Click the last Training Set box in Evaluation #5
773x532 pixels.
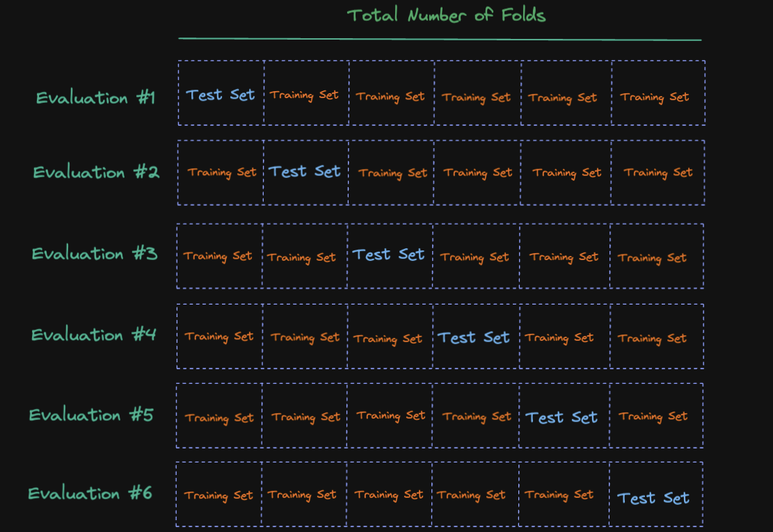click(656, 416)
